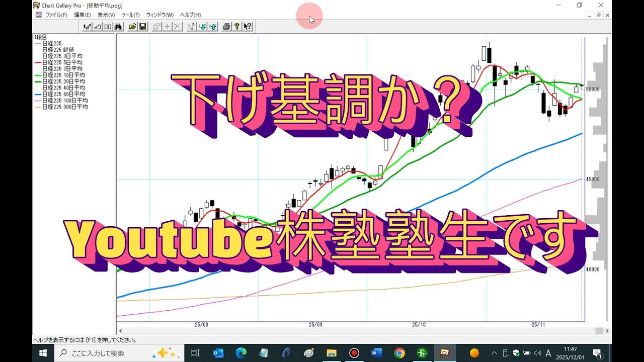Screen dimensions: 644x362
Task: Open the document system menu icon
Action: coord(39,15)
